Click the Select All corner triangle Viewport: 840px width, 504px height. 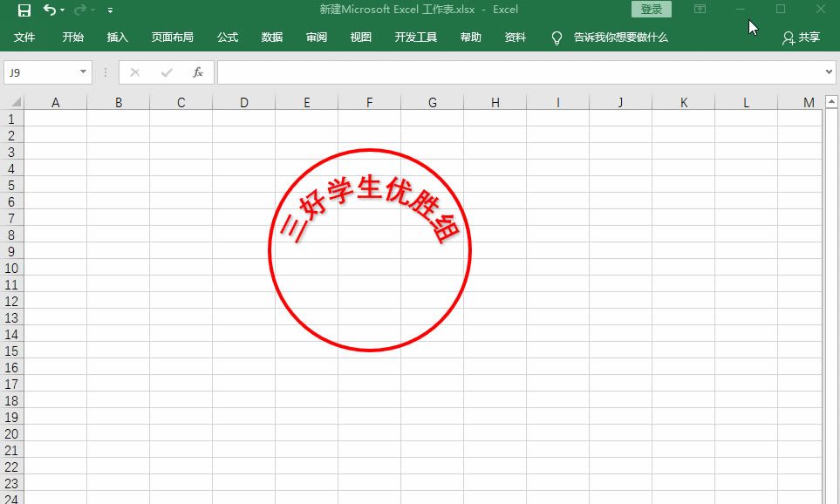click(x=12, y=103)
